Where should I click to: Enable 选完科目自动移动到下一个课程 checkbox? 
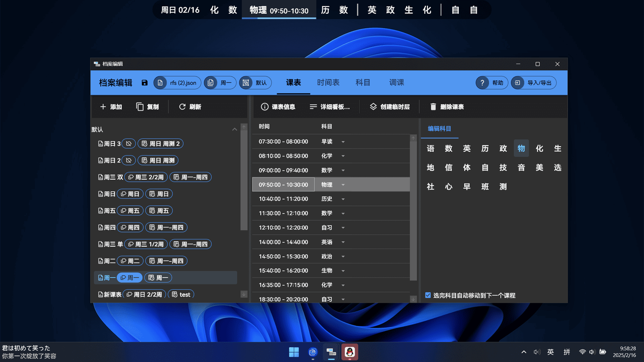click(x=428, y=295)
